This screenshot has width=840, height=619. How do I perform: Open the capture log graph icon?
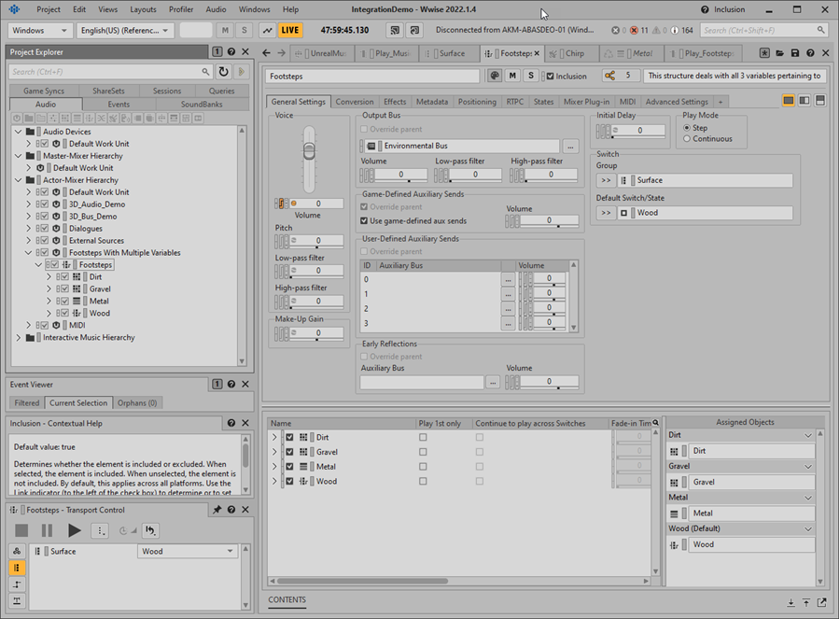pyautogui.click(x=268, y=30)
